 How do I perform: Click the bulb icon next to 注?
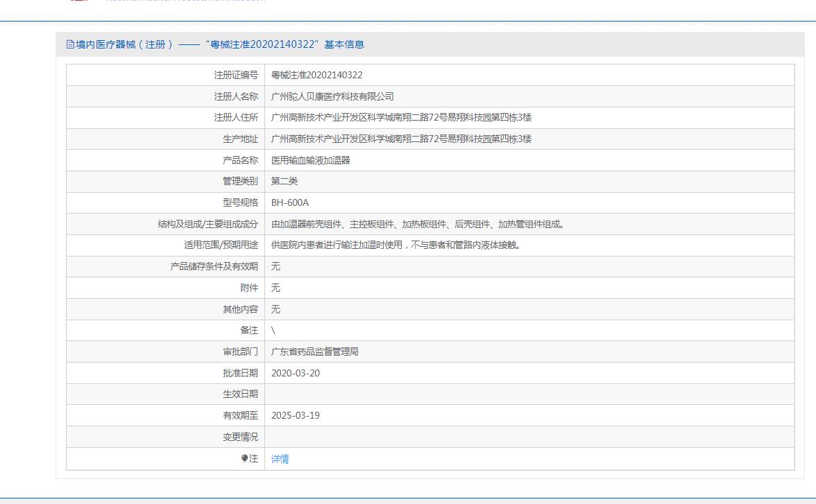tap(244, 458)
